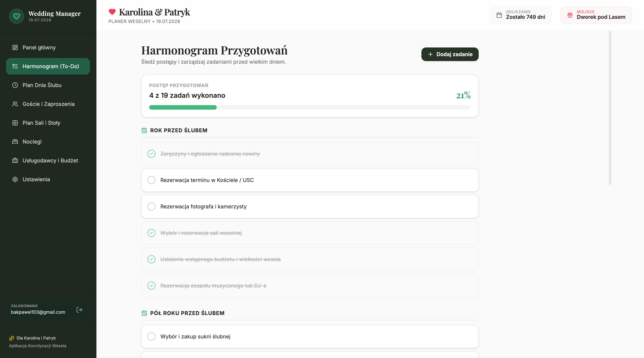644x358 pixels.
Task: Mark Rezerwacja fotografa i kamerzysty as done
Action: point(151,206)
